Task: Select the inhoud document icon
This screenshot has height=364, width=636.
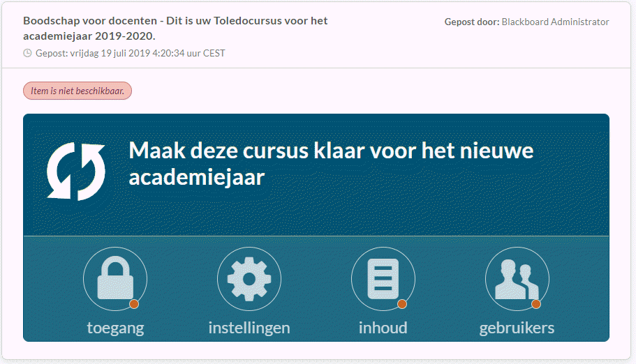Action: [383, 279]
